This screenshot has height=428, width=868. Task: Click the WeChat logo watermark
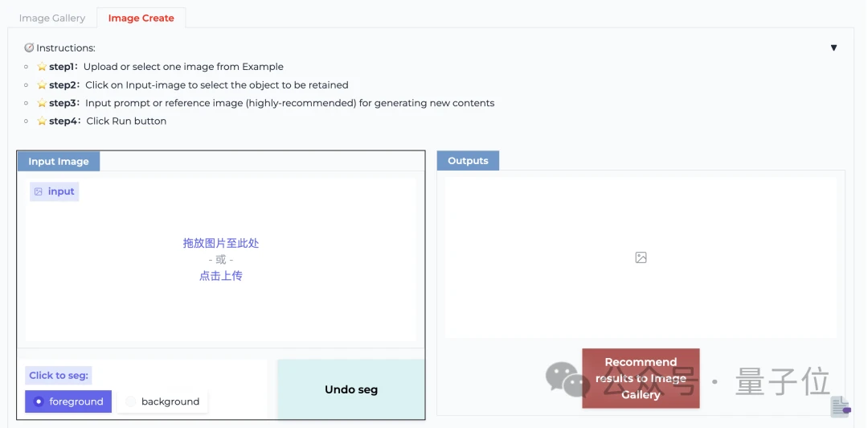567,380
